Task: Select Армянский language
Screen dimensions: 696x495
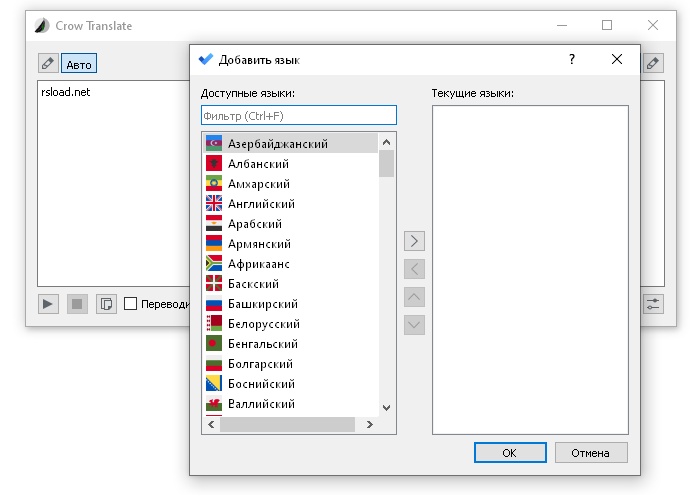Action: [291, 243]
